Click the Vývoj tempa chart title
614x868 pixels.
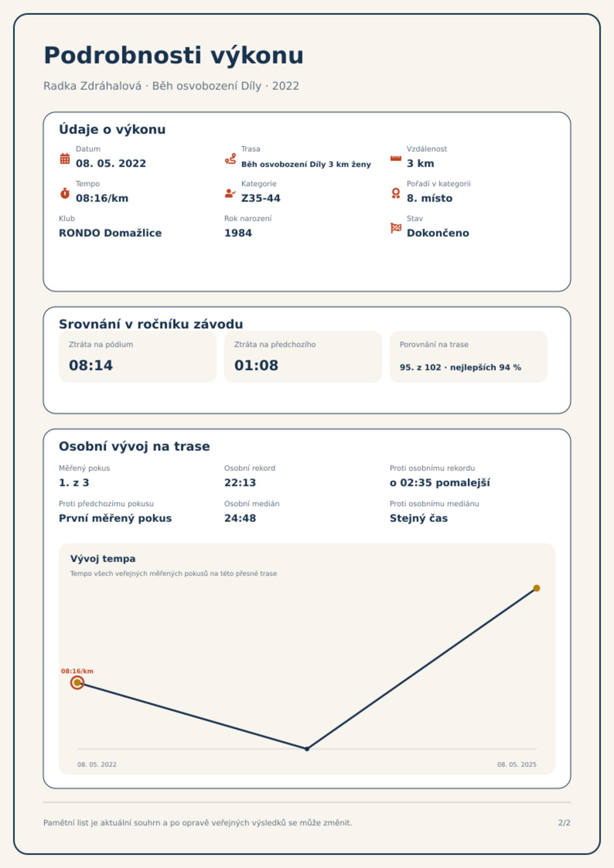103,558
